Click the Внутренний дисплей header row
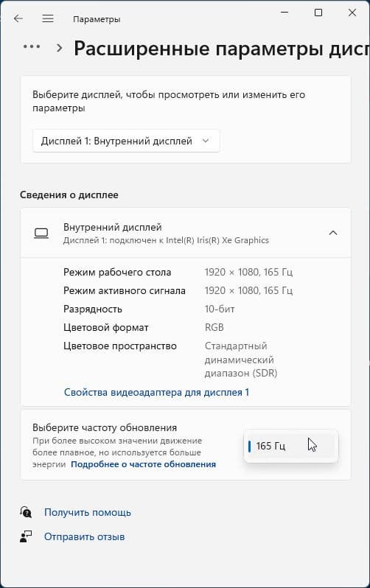This screenshot has width=370, height=588. 186,234
